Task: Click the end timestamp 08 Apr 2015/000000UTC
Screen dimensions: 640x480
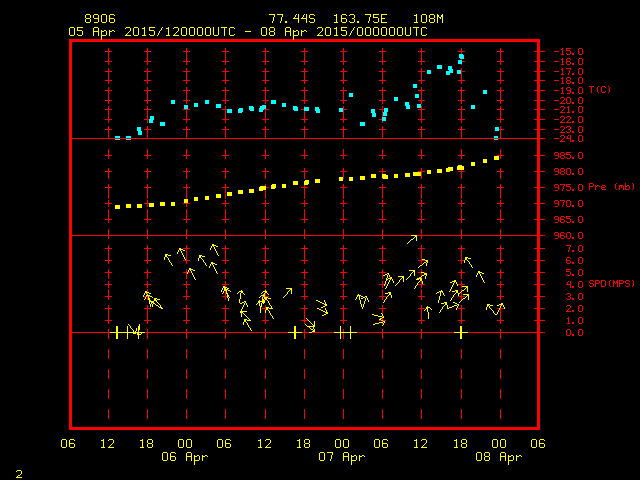Action: 344,32
